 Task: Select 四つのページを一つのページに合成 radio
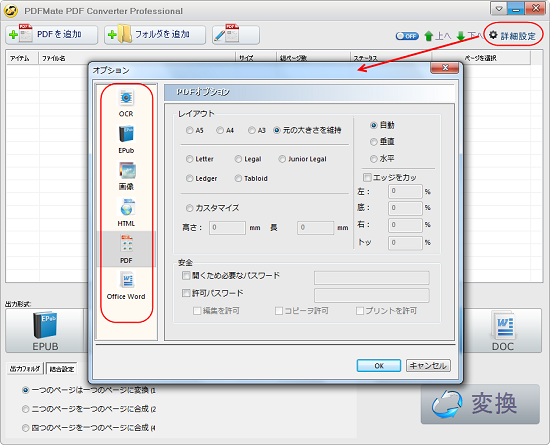pos(25,428)
